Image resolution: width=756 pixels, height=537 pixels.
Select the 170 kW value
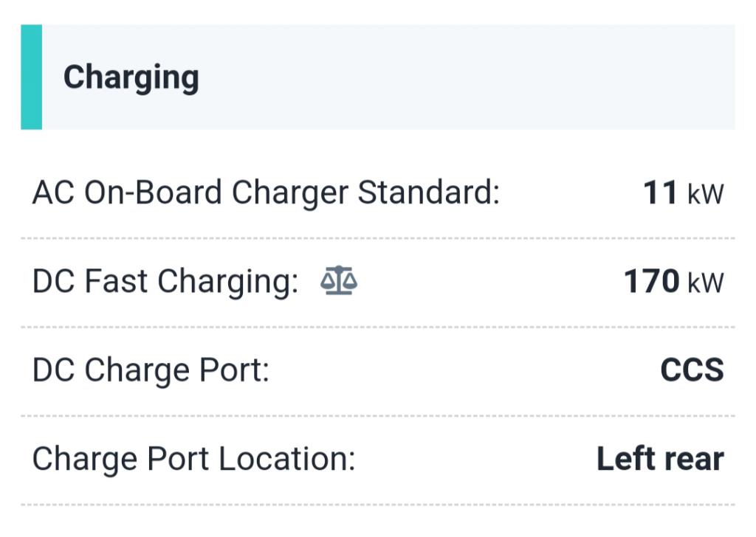point(673,282)
